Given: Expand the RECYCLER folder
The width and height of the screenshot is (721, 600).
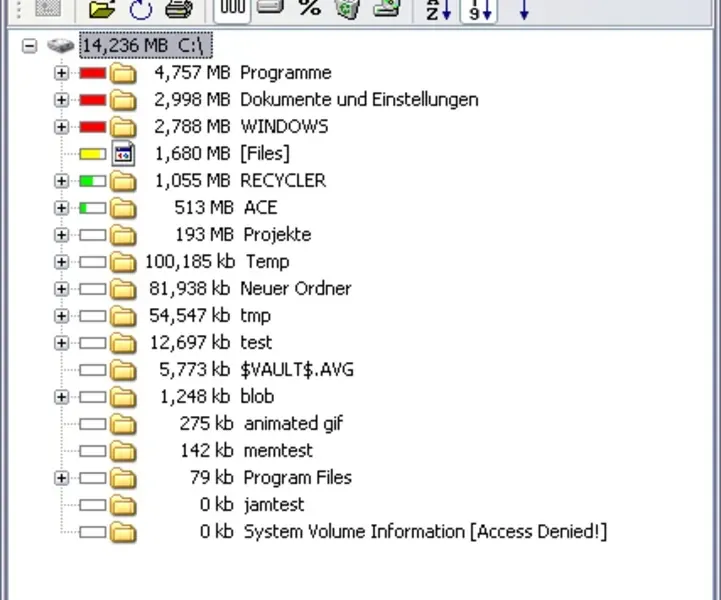Looking at the screenshot, I should (61, 181).
